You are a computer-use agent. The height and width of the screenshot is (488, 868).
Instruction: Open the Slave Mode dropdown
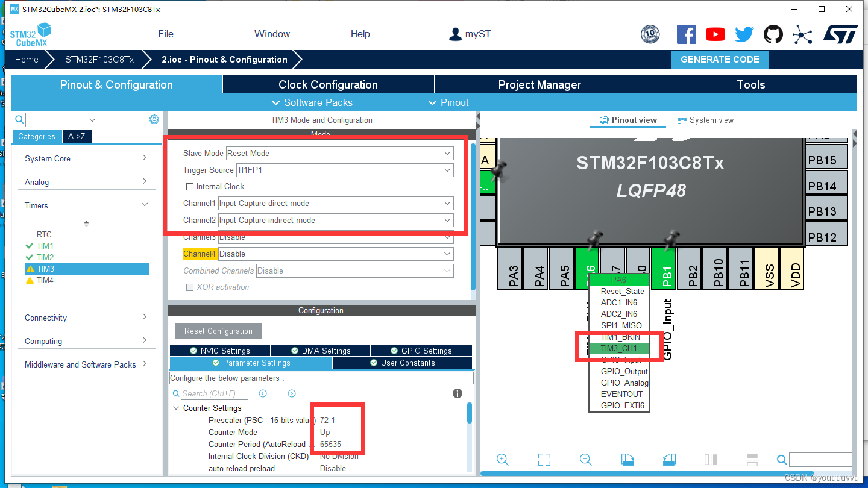point(340,153)
